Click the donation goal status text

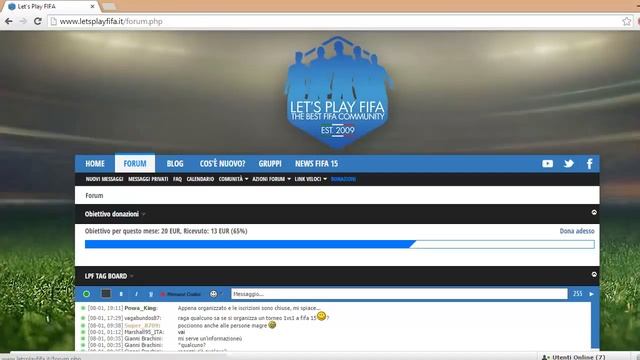pyautogui.click(x=166, y=231)
